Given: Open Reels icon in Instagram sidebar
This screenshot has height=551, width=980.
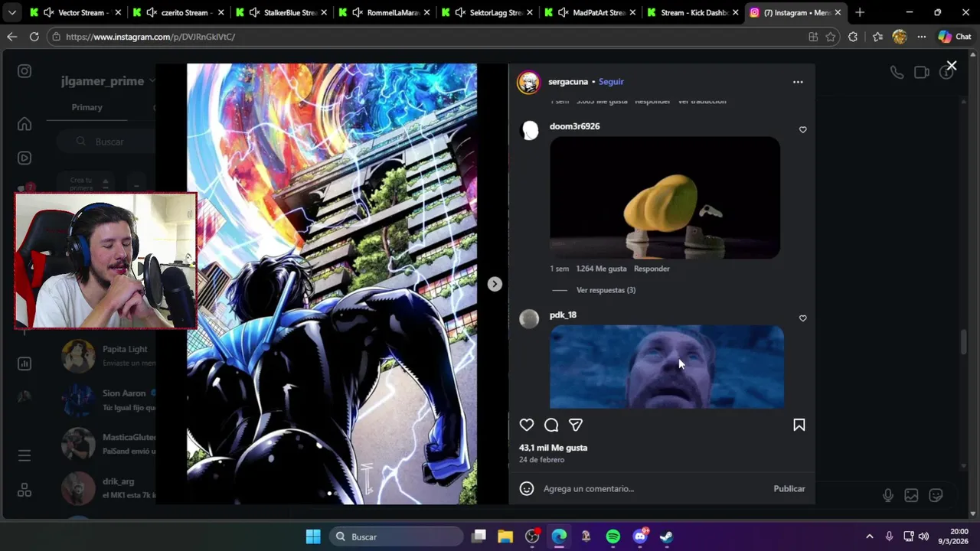Looking at the screenshot, I should click(24, 158).
